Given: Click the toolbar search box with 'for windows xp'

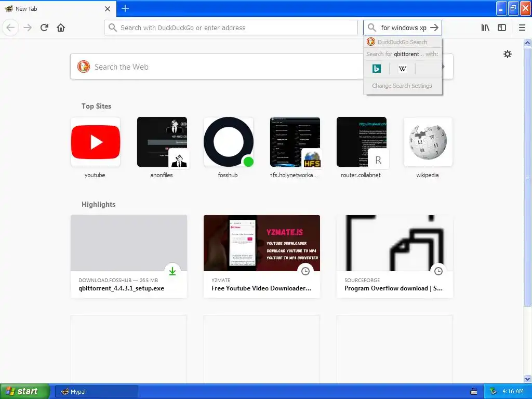Looking at the screenshot, I should point(403,28).
